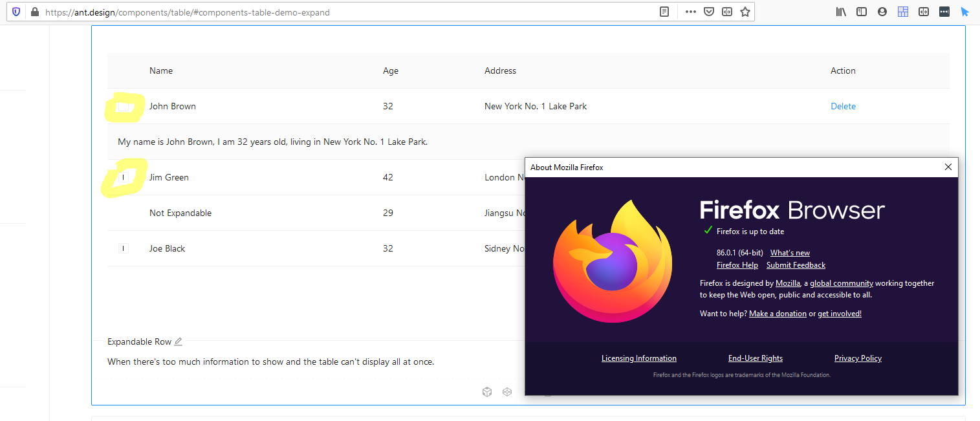Open the Firefox Help link

pyautogui.click(x=737, y=265)
